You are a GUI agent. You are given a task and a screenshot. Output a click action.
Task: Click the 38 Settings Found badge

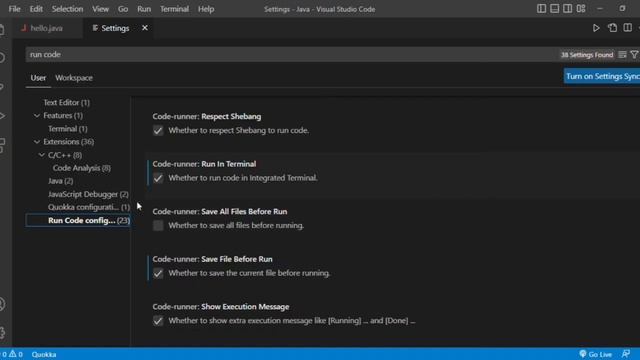587,55
